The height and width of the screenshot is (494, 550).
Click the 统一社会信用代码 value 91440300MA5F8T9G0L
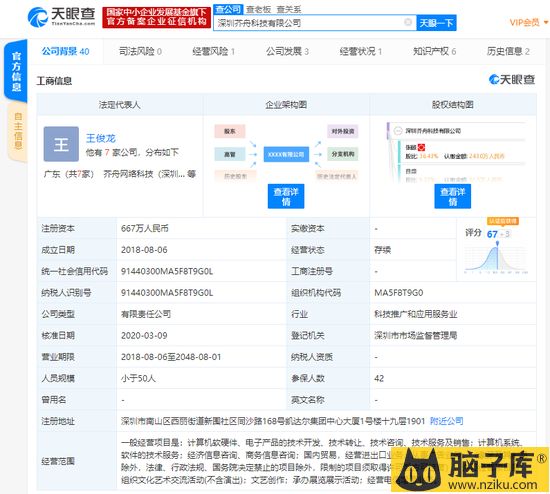tap(167, 271)
